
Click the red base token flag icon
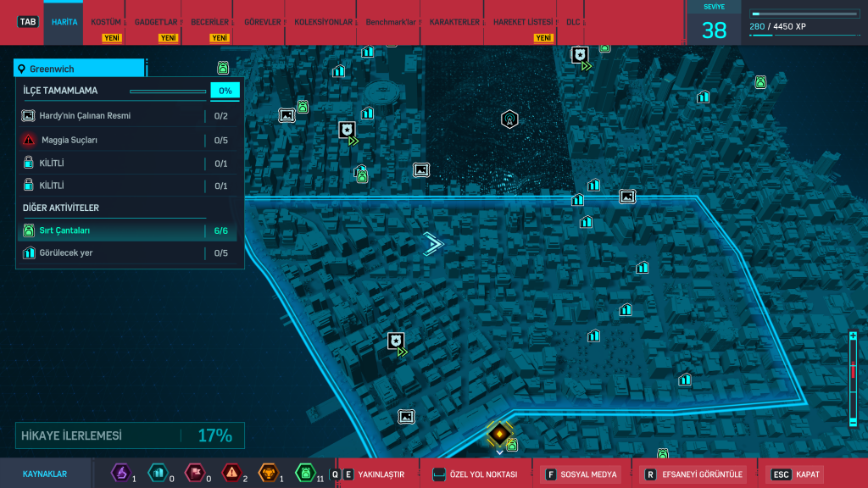point(195,473)
